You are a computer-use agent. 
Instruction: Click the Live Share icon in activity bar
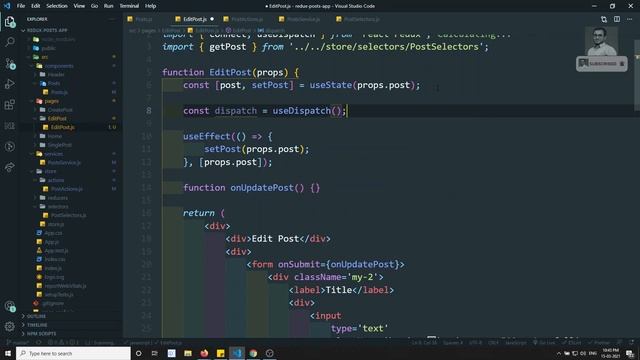[10, 167]
